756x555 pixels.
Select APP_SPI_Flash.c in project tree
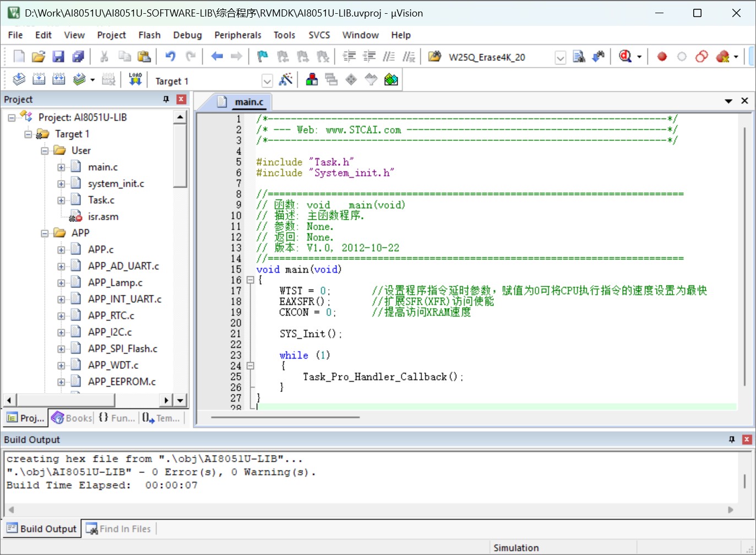coord(122,349)
